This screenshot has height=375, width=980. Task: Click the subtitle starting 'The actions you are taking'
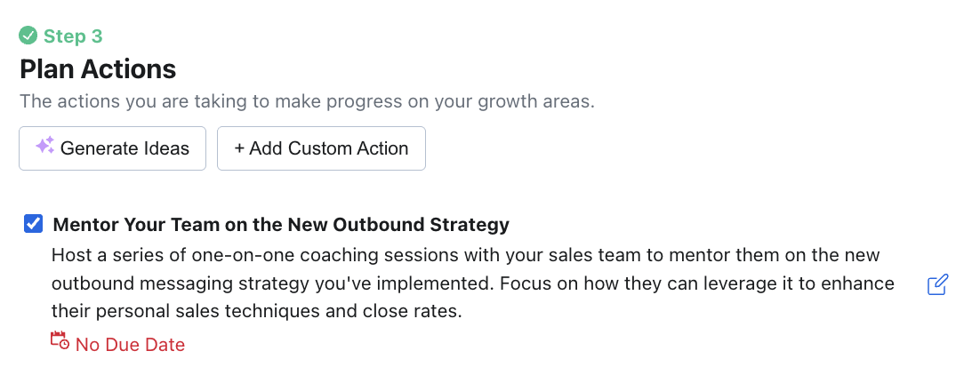click(307, 101)
